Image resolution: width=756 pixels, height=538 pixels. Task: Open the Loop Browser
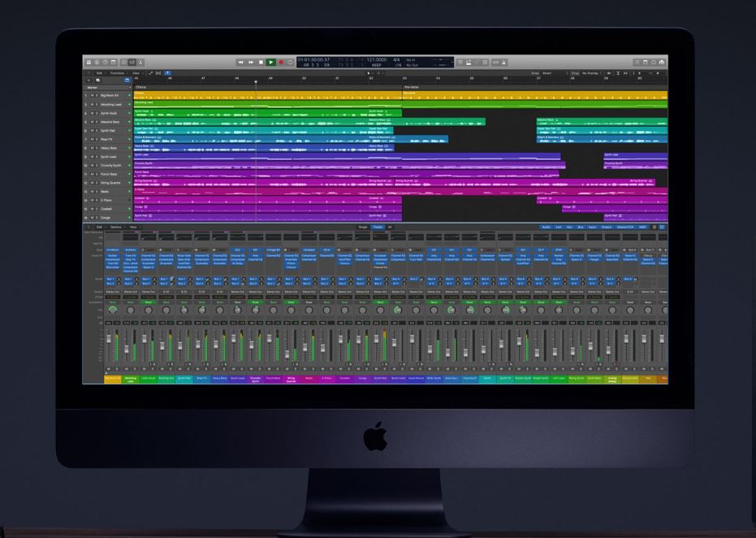click(x=654, y=63)
